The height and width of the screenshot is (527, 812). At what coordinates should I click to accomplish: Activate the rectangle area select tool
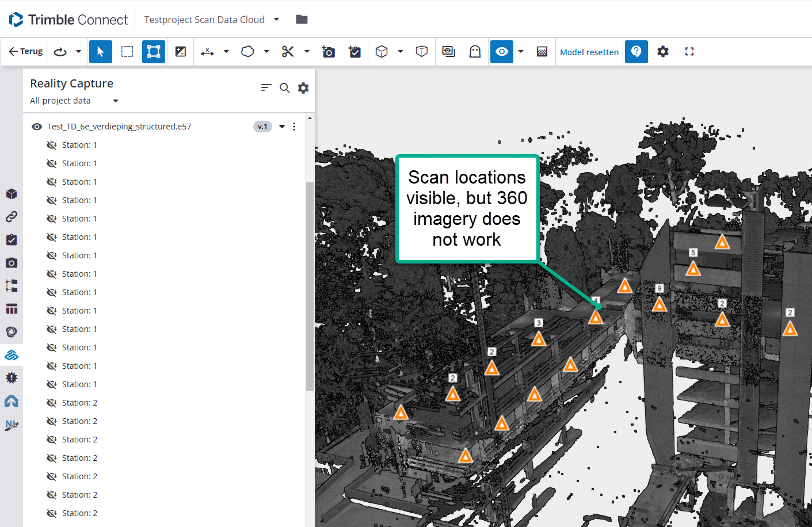(x=127, y=52)
